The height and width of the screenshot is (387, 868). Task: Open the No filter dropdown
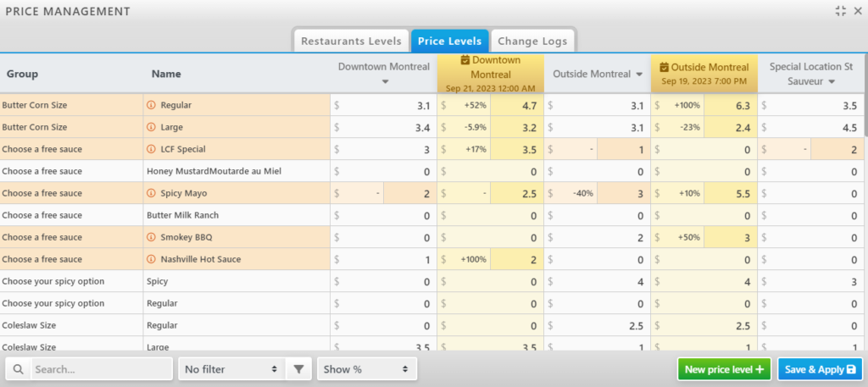[231, 369]
